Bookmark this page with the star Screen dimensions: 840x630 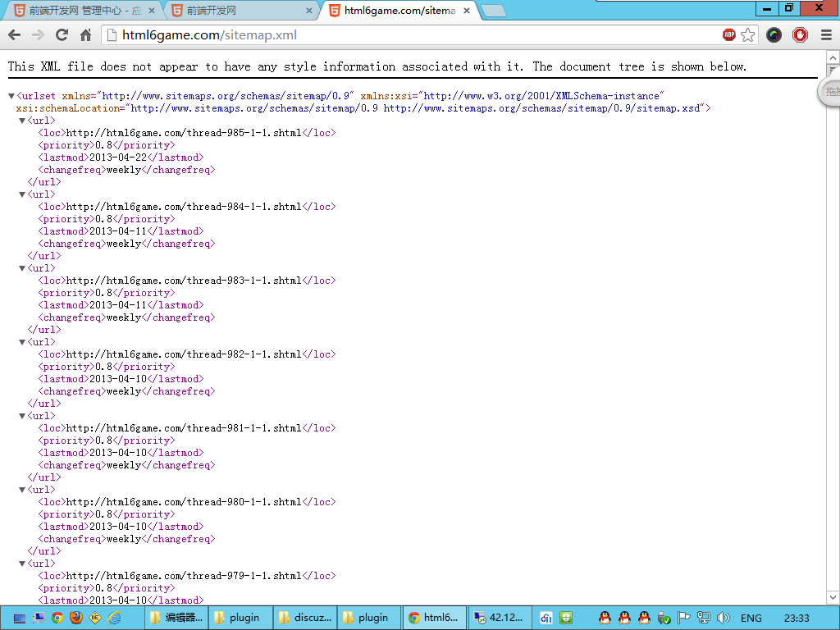(748, 34)
